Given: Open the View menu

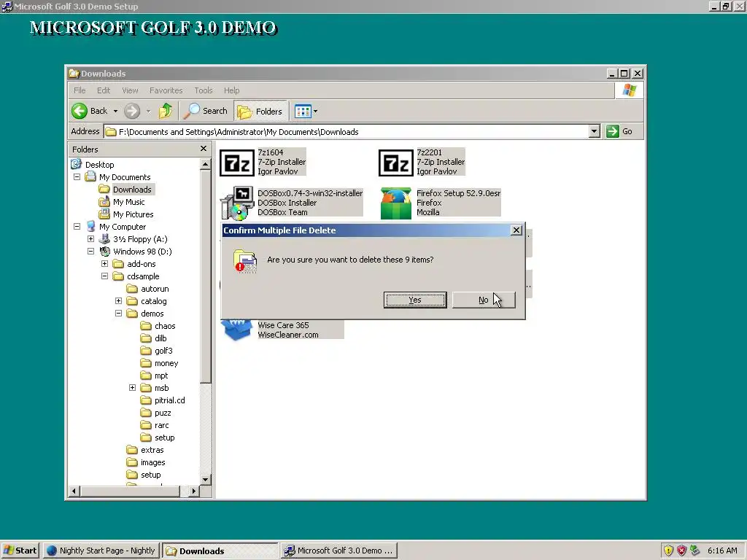Looking at the screenshot, I should [130, 90].
